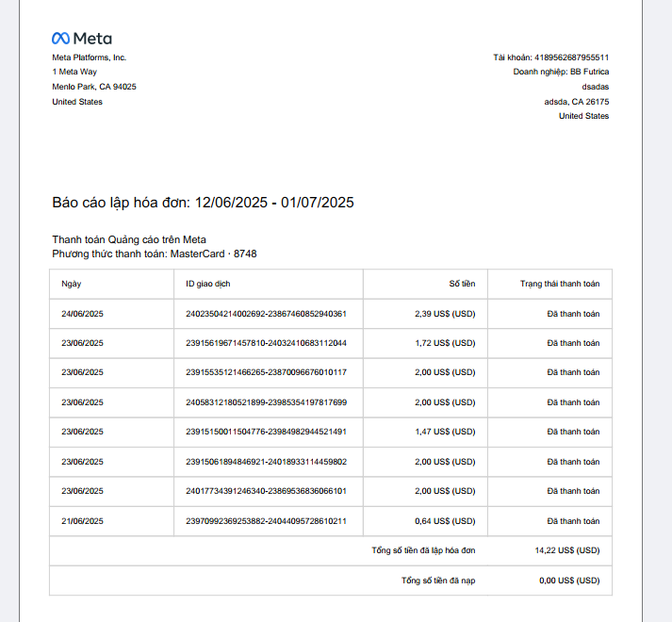Click the text Meta Platforms, Inc.
672x622 pixels.
90,57
